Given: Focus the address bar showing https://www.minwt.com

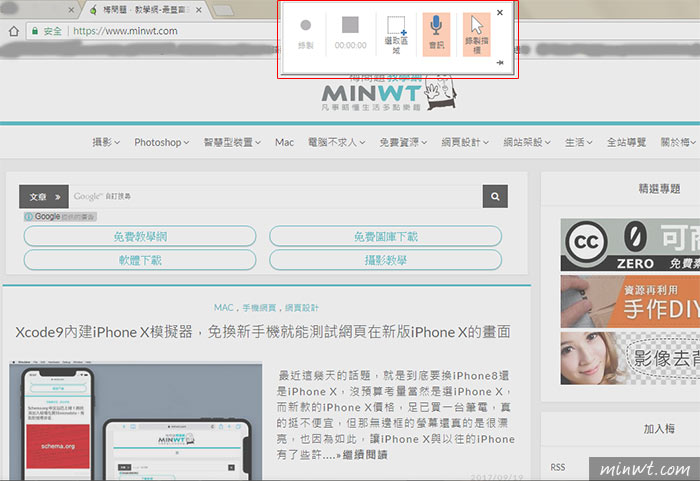Looking at the screenshot, I should 125,31.
